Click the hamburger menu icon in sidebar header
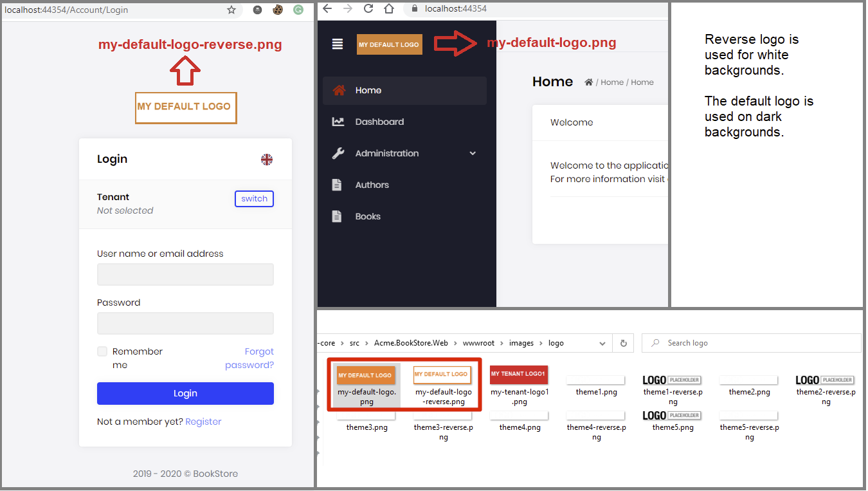Viewport: 868px width, 491px height. (338, 44)
